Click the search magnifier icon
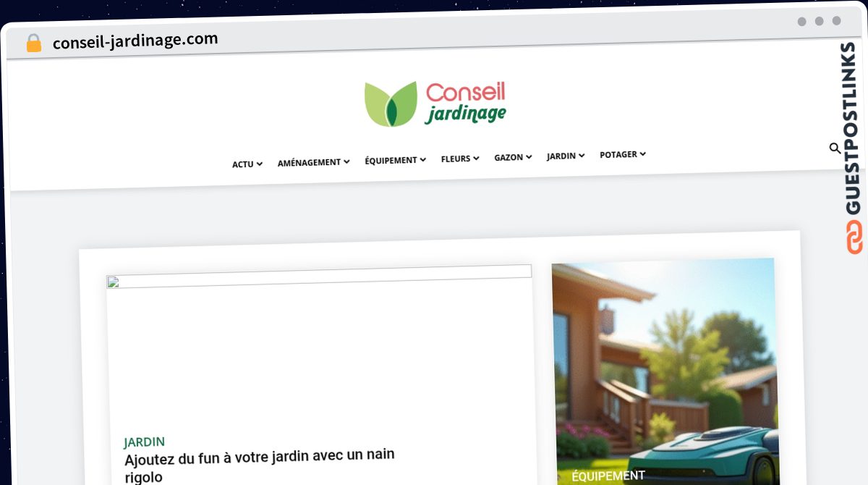This screenshot has height=485, width=868. click(835, 148)
